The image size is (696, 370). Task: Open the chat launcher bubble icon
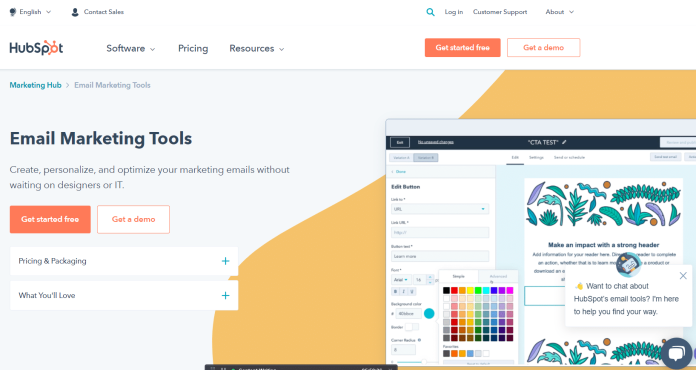(676, 353)
